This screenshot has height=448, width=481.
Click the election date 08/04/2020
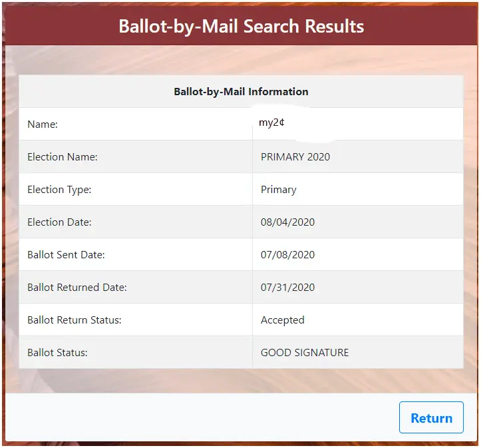pyautogui.click(x=287, y=222)
